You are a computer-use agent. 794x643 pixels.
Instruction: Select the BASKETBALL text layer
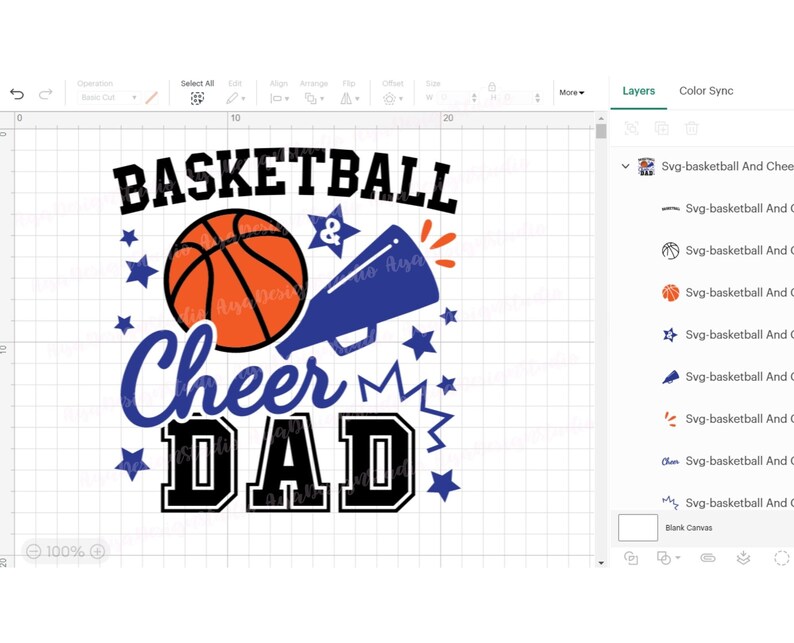click(727, 208)
